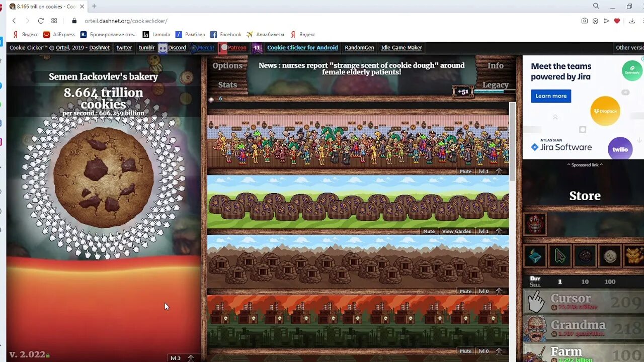Mute the Factory building row

click(x=466, y=351)
